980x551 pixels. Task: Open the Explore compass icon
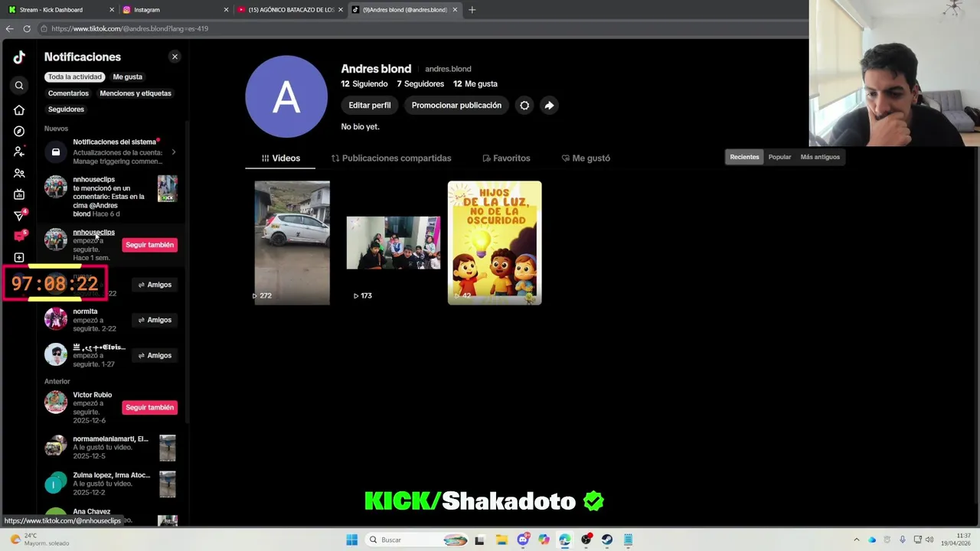point(19,131)
